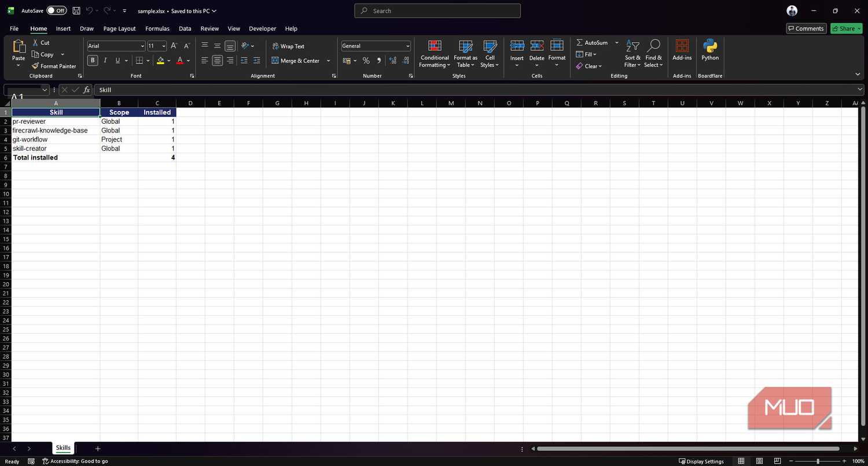
Task: Click the Merge & Center button
Action: coord(296,61)
